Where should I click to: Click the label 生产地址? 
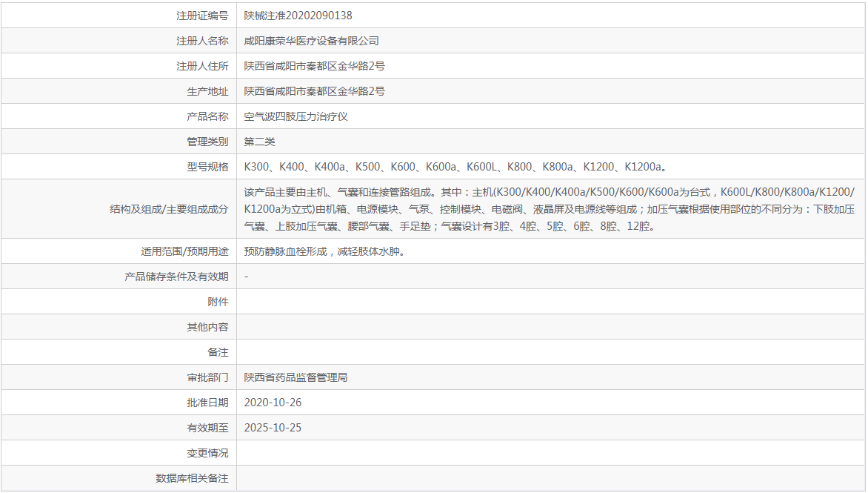click(x=207, y=91)
